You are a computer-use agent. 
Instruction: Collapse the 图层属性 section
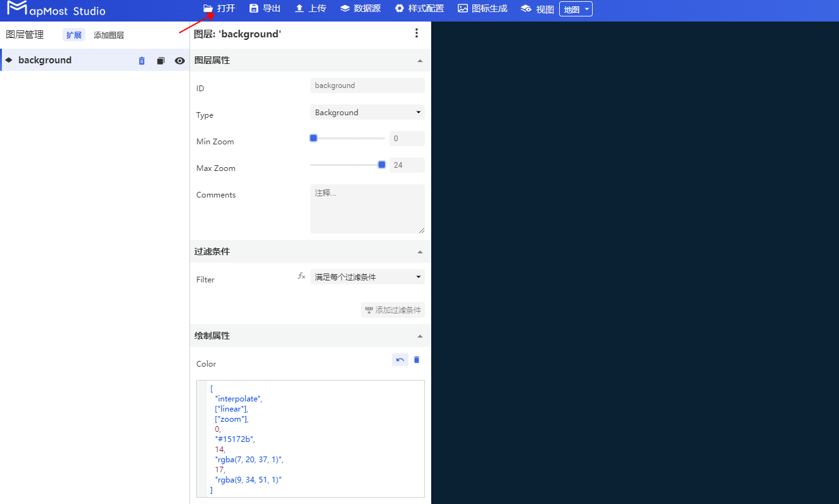point(420,61)
